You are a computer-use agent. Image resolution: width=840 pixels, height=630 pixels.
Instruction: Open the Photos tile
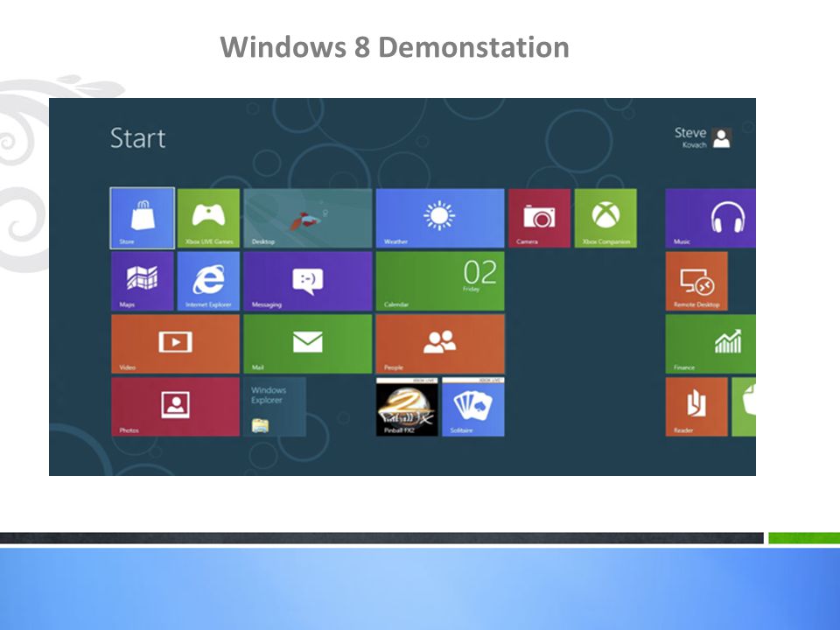point(175,407)
